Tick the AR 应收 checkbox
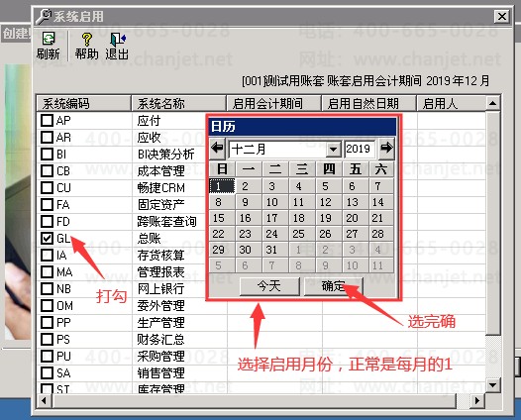The width and height of the screenshot is (521, 420). pos(47,138)
